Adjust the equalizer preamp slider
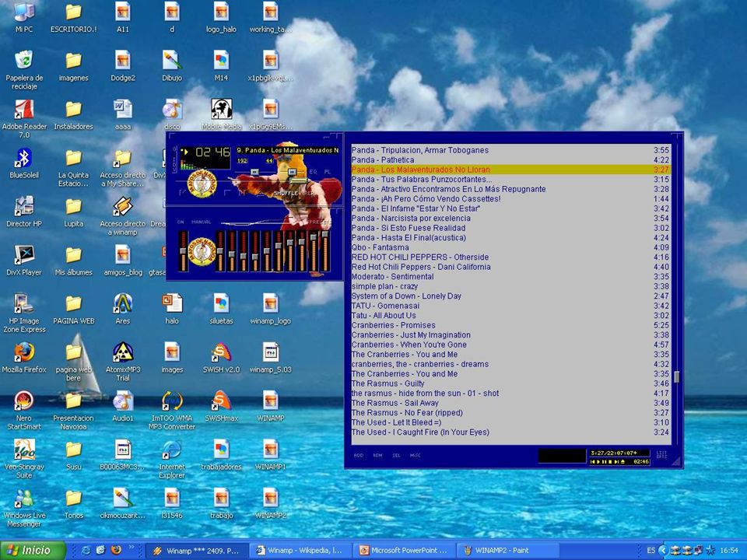This screenshot has width=747, height=560. [183, 251]
